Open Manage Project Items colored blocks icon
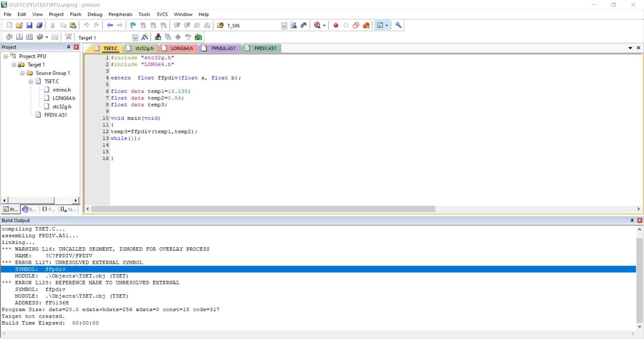 coord(158,37)
